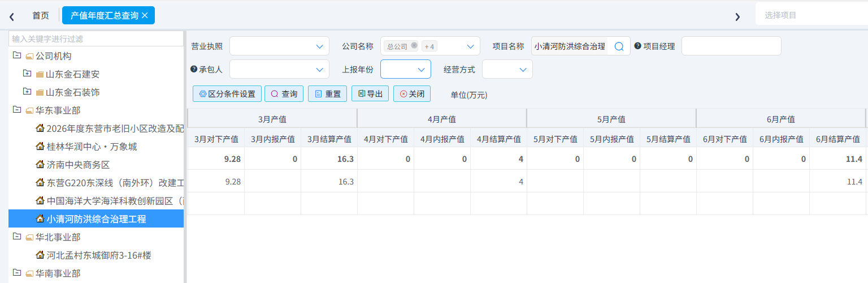Click the 项目名称 input field
Viewport: 868px width, 283px height.
click(570, 46)
